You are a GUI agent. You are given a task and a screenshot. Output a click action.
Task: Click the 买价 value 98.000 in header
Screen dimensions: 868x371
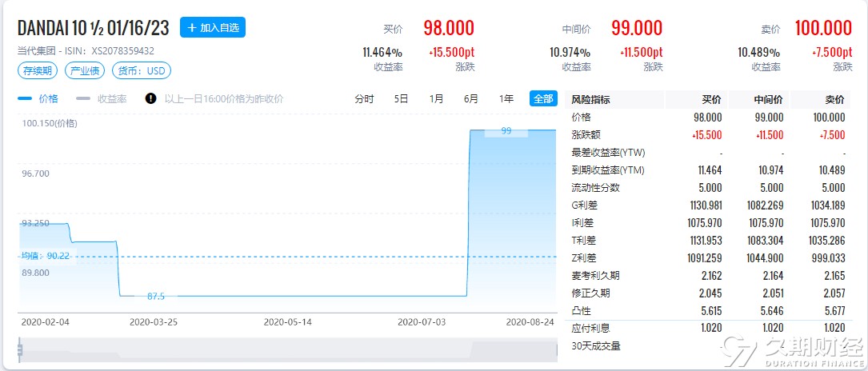[x=449, y=28]
